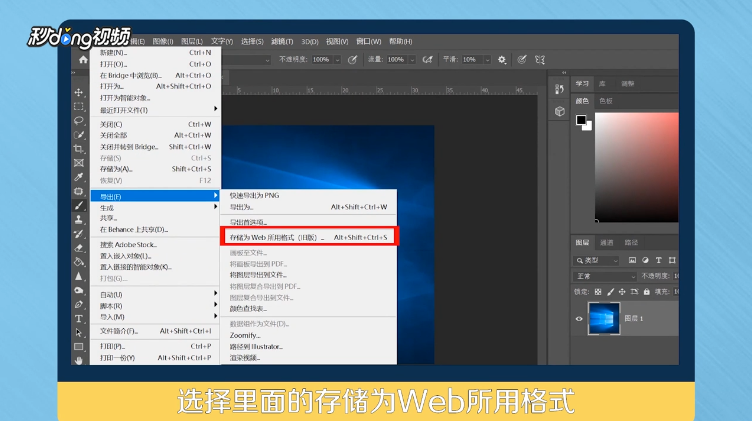Select the Move tool
752x421 pixels.
coord(79,92)
